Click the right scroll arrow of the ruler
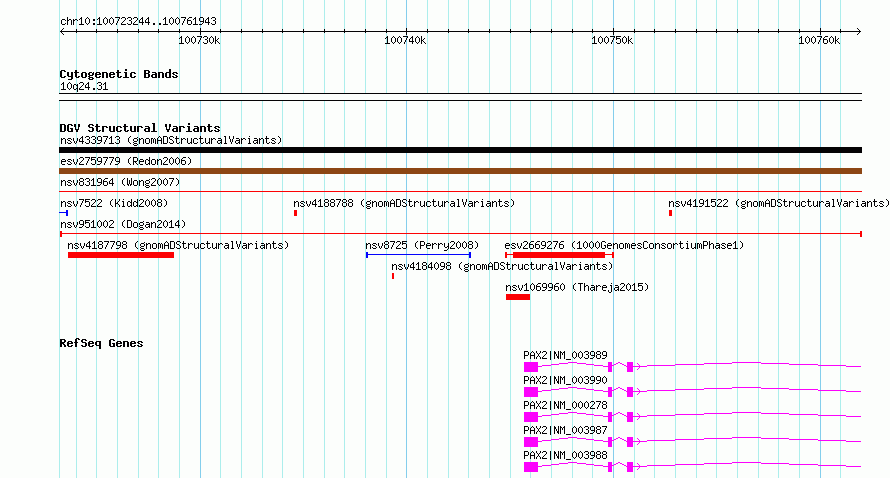The width and height of the screenshot is (890, 478). (859, 32)
